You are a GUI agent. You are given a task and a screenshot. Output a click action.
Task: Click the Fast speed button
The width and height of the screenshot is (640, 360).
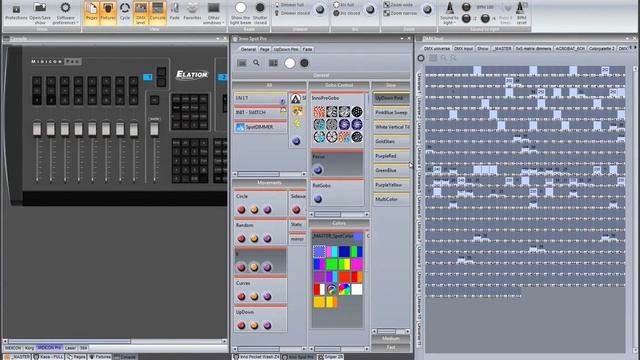(391, 347)
